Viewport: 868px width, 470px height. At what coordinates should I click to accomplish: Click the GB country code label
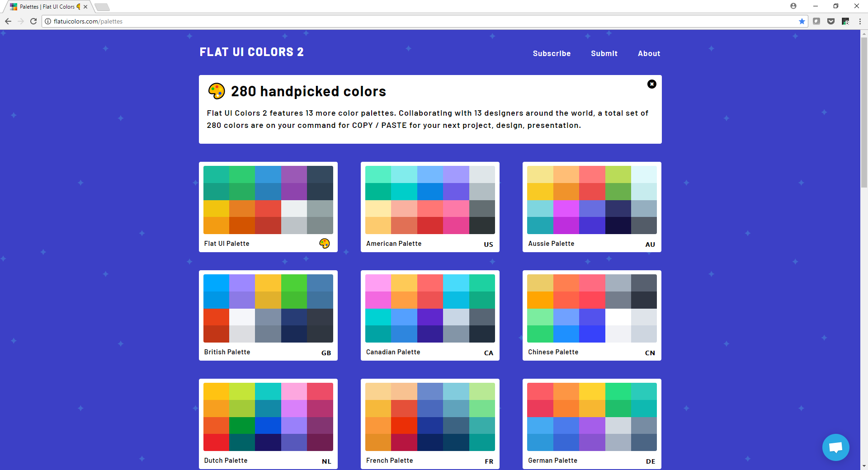tap(326, 353)
